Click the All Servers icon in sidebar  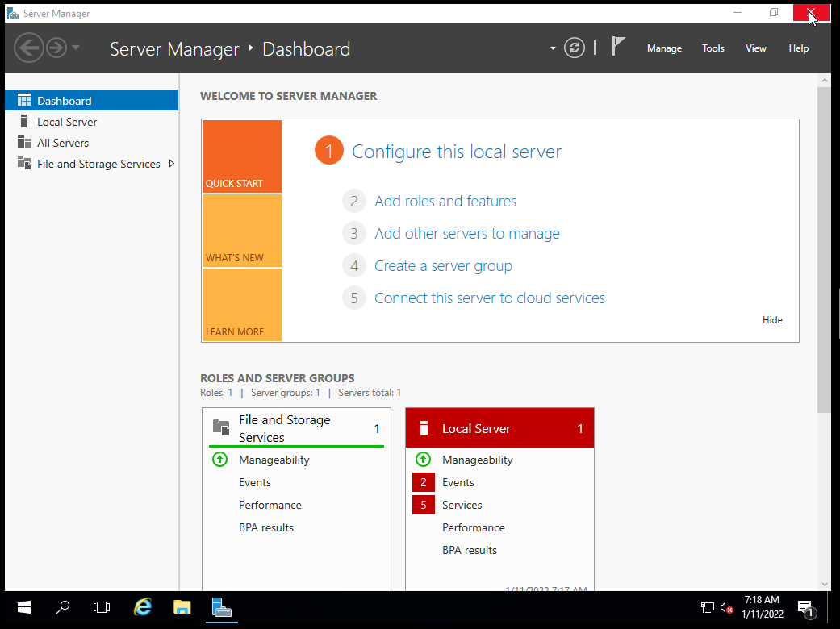point(24,143)
